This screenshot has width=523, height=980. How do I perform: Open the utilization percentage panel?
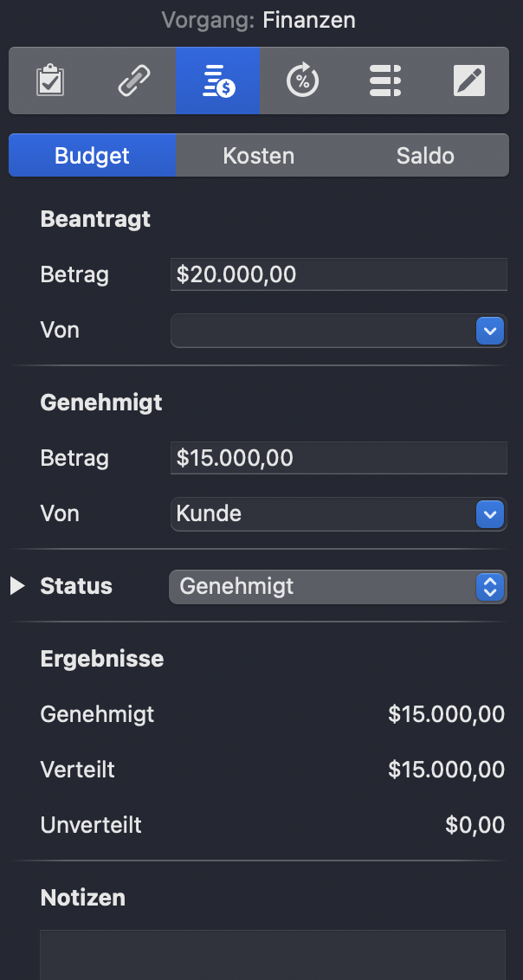[x=301, y=81]
